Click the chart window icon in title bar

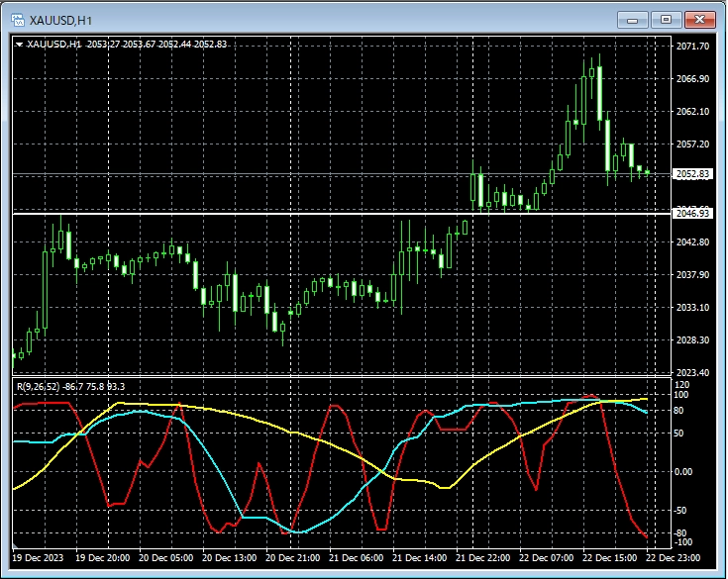pos(17,19)
